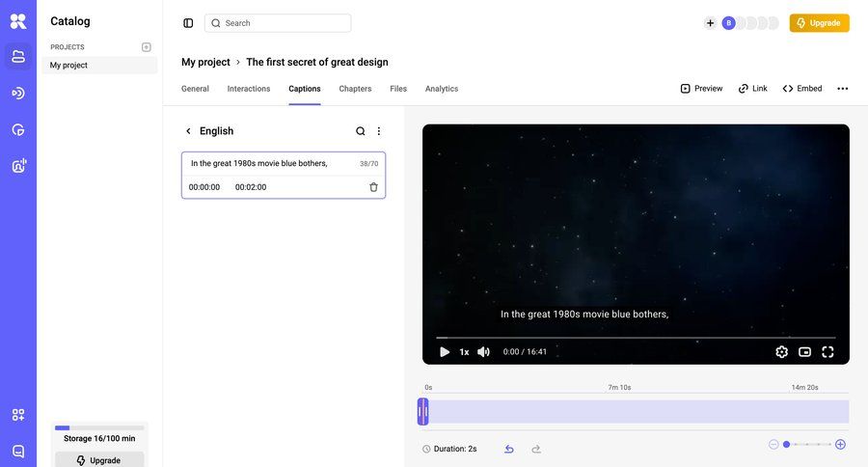The image size is (868, 467).
Task: Open the English captions options menu
Action: coord(379,131)
